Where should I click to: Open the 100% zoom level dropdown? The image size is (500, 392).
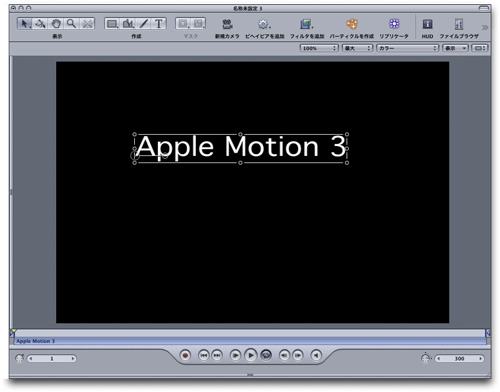(319, 48)
